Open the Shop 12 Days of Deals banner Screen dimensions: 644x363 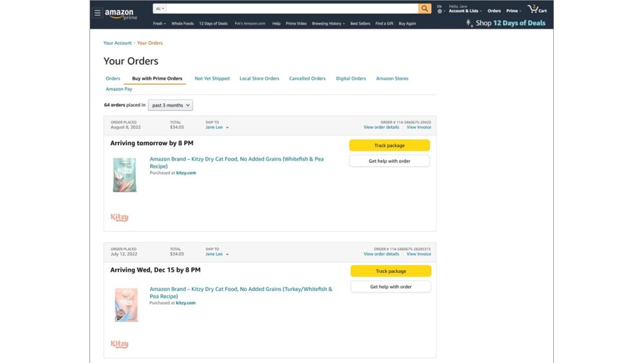(x=509, y=23)
